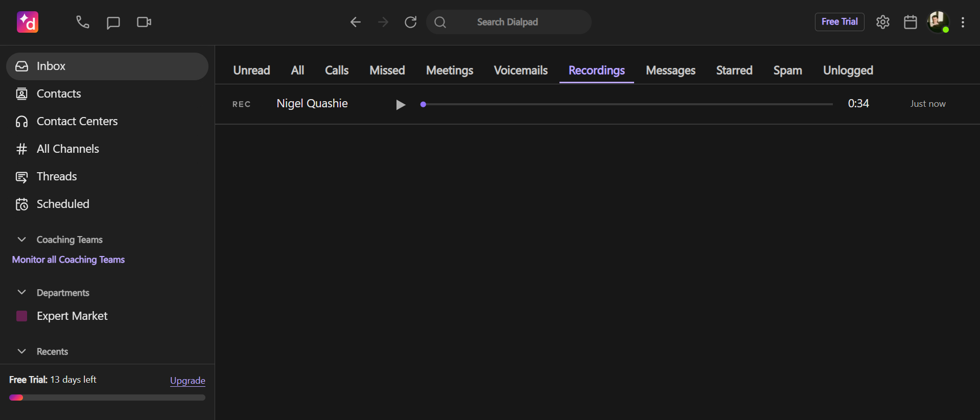
Task: Open the new message chat icon
Action: pos(113,22)
